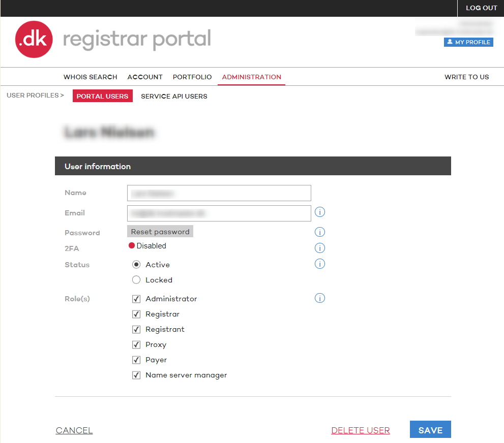Save the user information changes
Viewport: 504px width, 443px height.
click(x=430, y=429)
